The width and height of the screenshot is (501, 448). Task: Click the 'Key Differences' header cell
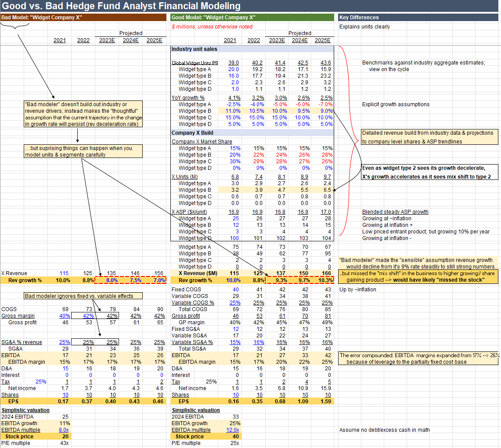pyautogui.click(x=419, y=17)
